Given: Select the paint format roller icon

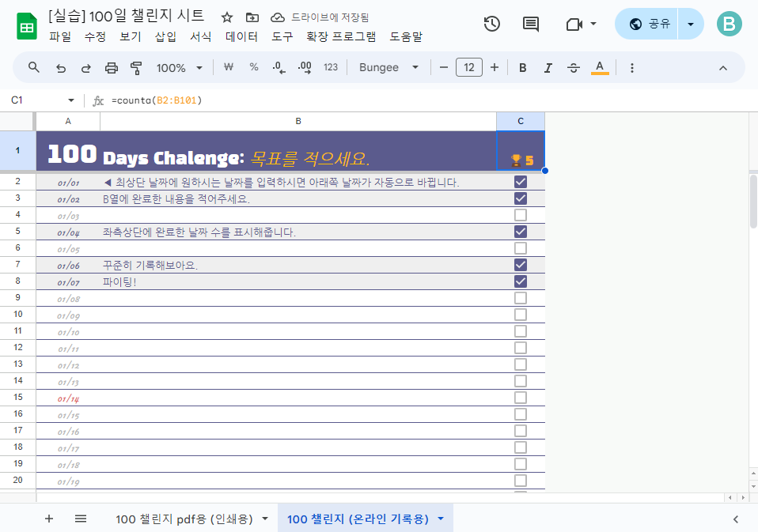Looking at the screenshot, I should coord(136,68).
